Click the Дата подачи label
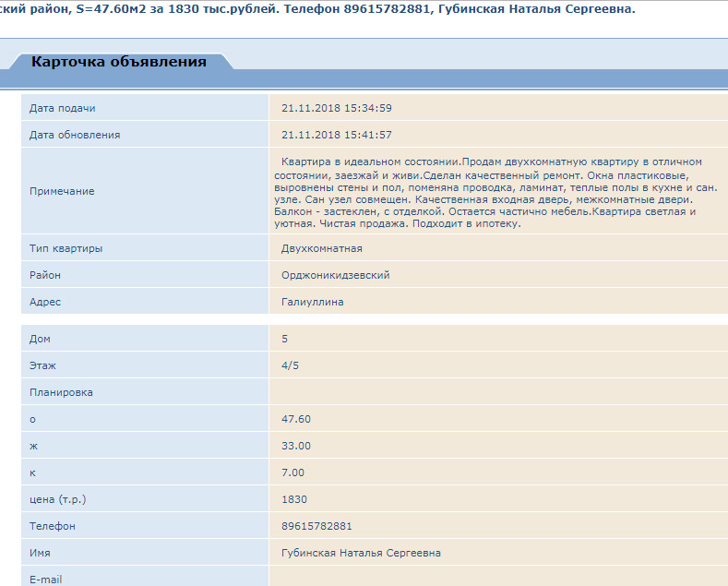728x586 pixels. click(62, 108)
